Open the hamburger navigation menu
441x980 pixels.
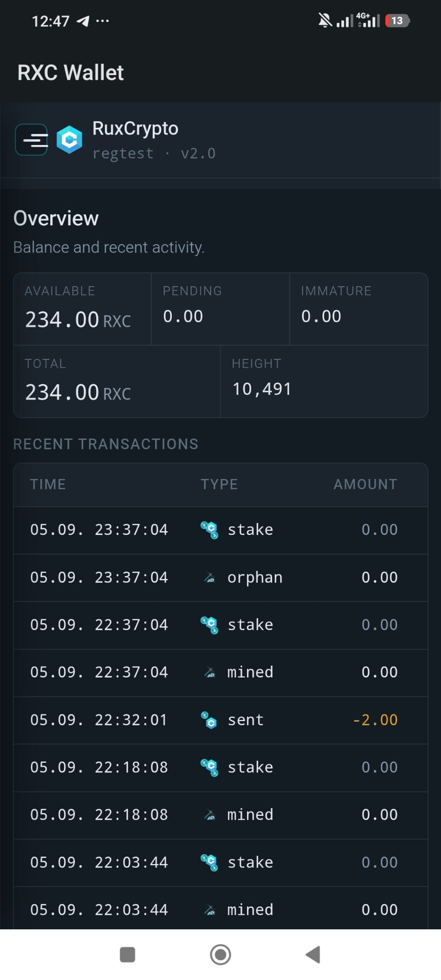point(32,140)
